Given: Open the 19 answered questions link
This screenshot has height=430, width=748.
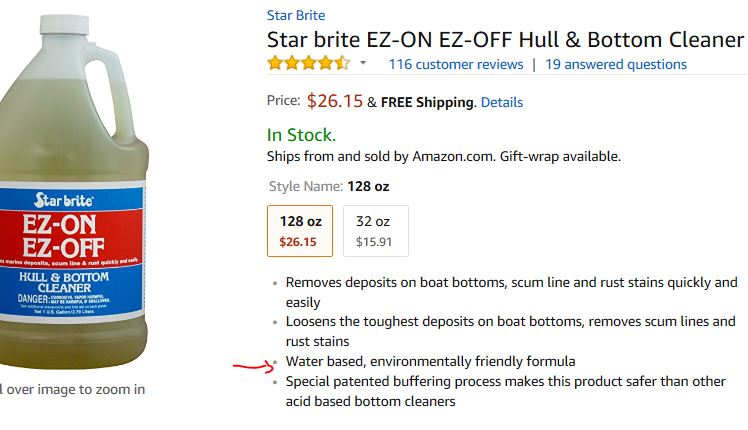Looking at the screenshot, I should click(x=616, y=64).
